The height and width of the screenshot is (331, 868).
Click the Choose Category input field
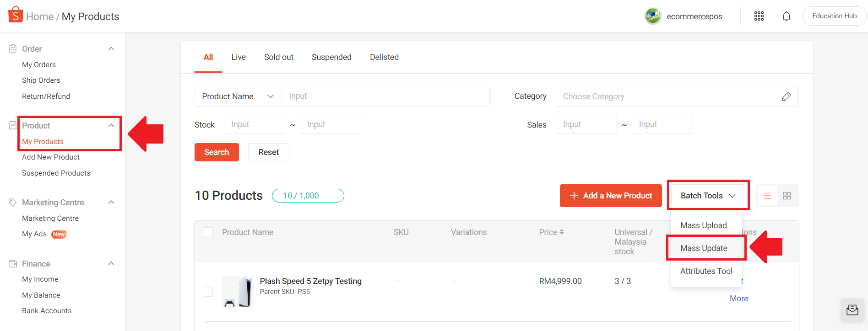click(668, 96)
